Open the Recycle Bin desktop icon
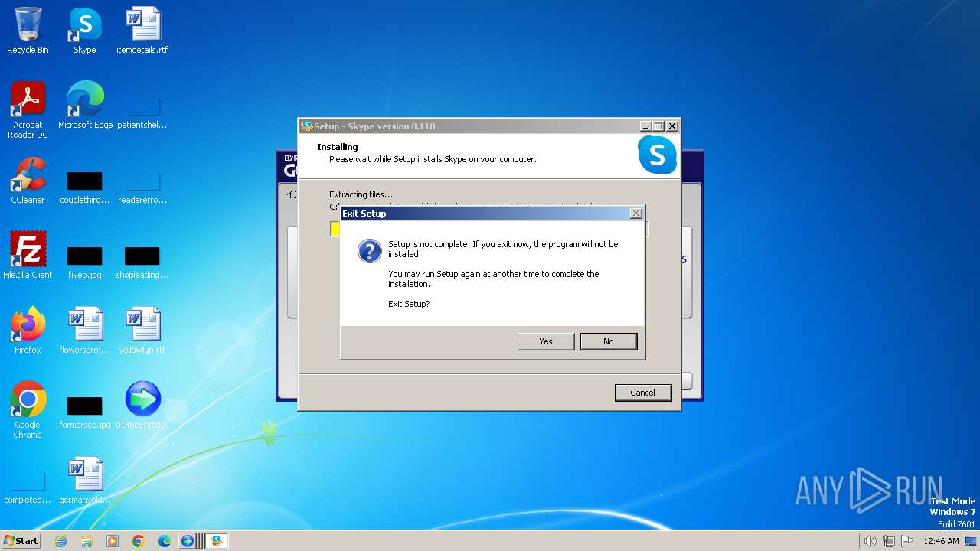980x551 pixels. pos(28,31)
